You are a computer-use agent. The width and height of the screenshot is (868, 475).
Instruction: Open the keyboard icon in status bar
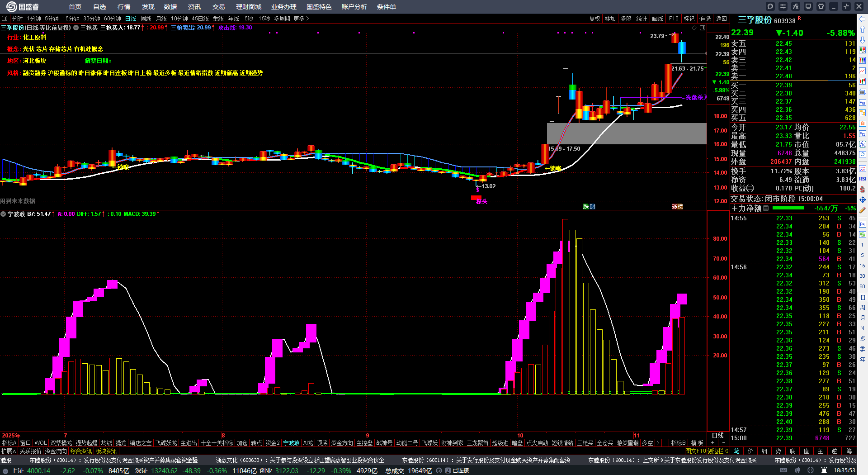click(784, 470)
